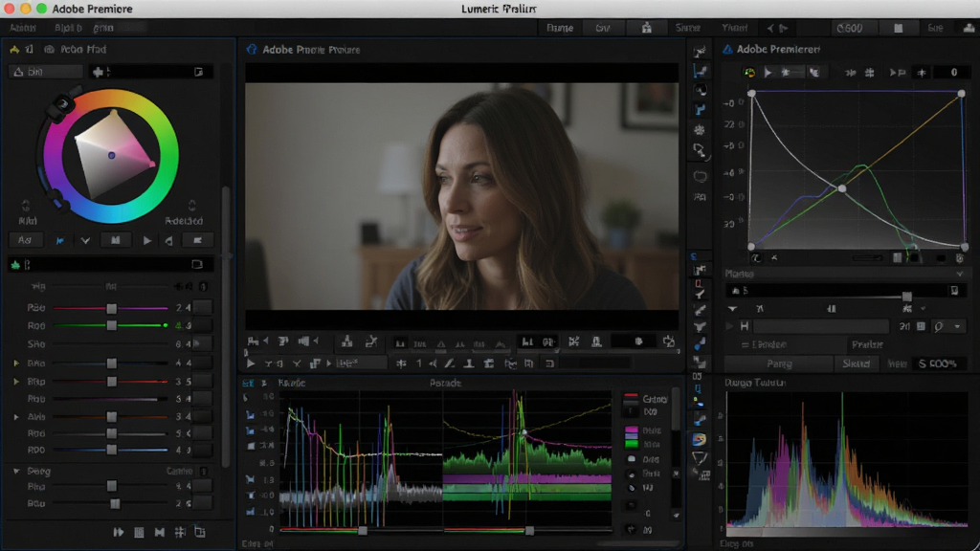
Task: Toggle the box right of Pao slider value
Action: click(202, 307)
